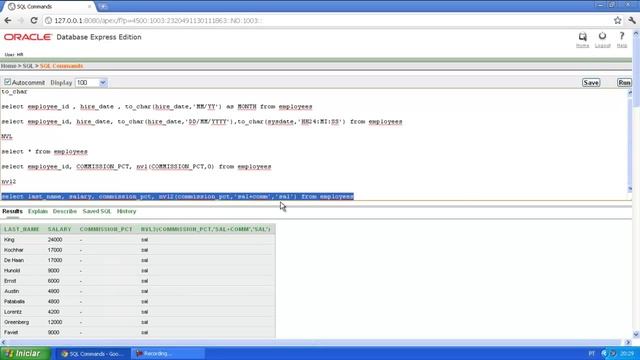640x360 pixels.
Task: Select the King row last name
Action: 9,240
